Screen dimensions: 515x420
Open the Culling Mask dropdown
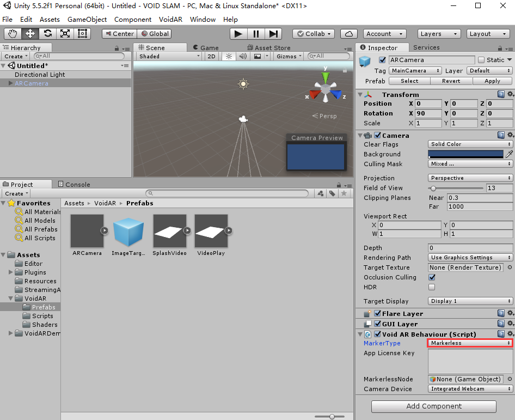coord(470,163)
